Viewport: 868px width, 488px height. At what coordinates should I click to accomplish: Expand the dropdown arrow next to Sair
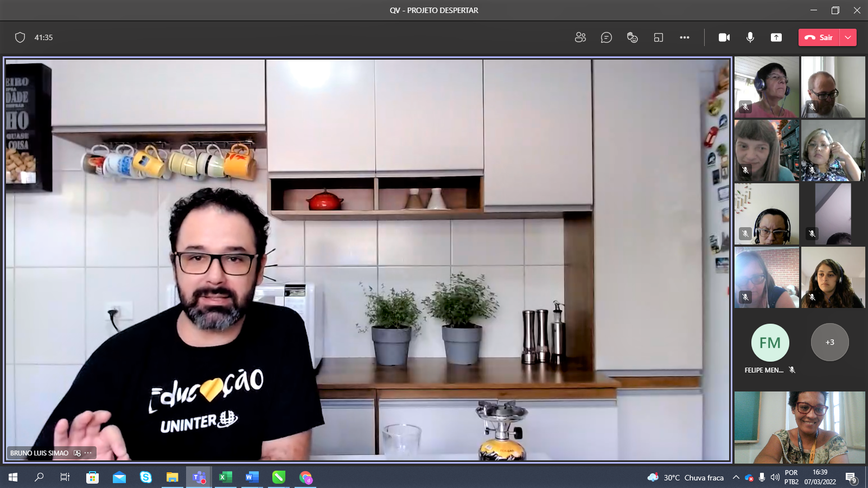848,37
